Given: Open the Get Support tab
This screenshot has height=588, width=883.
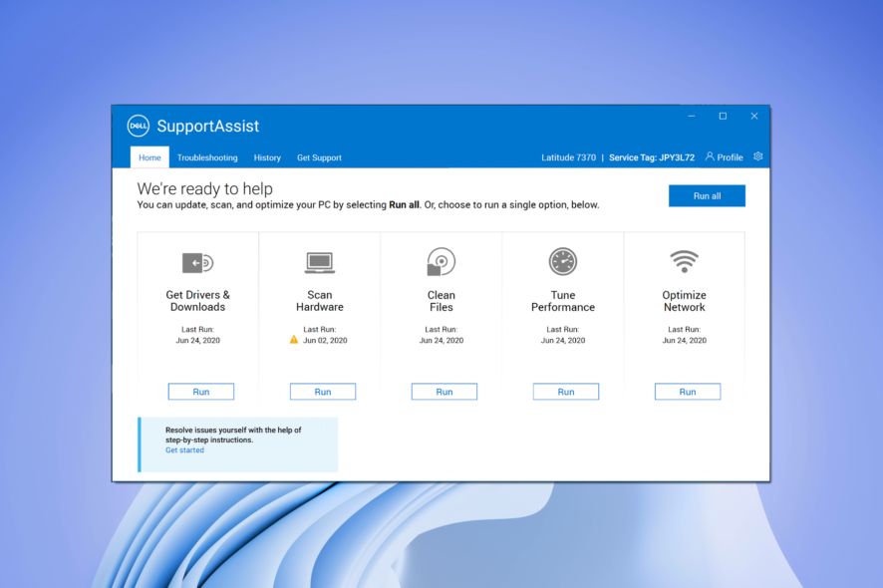Looking at the screenshot, I should [319, 157].
